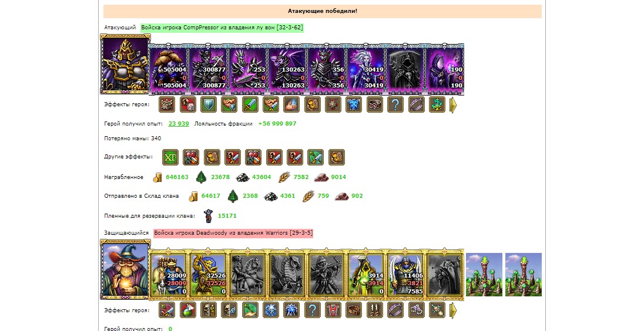Expand more attacker hero effects with arrow
The image size is (644, 331).
coord(453,105)
